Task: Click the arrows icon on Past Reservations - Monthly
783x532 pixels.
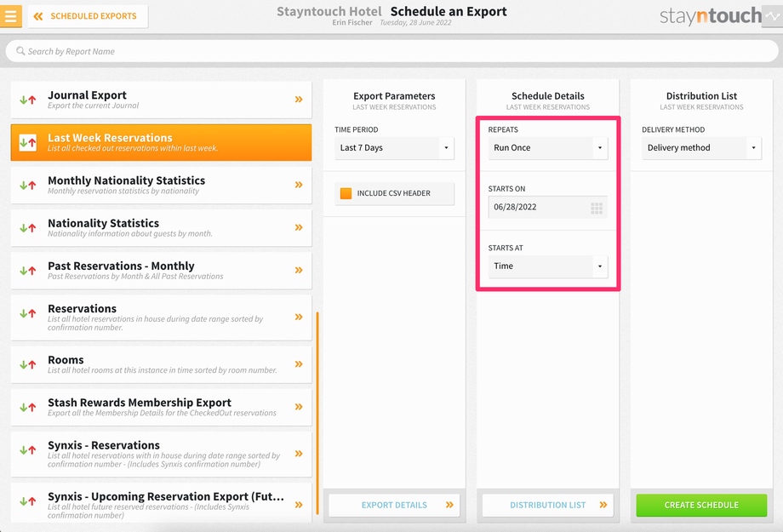Action: click(x=28, y=271)
